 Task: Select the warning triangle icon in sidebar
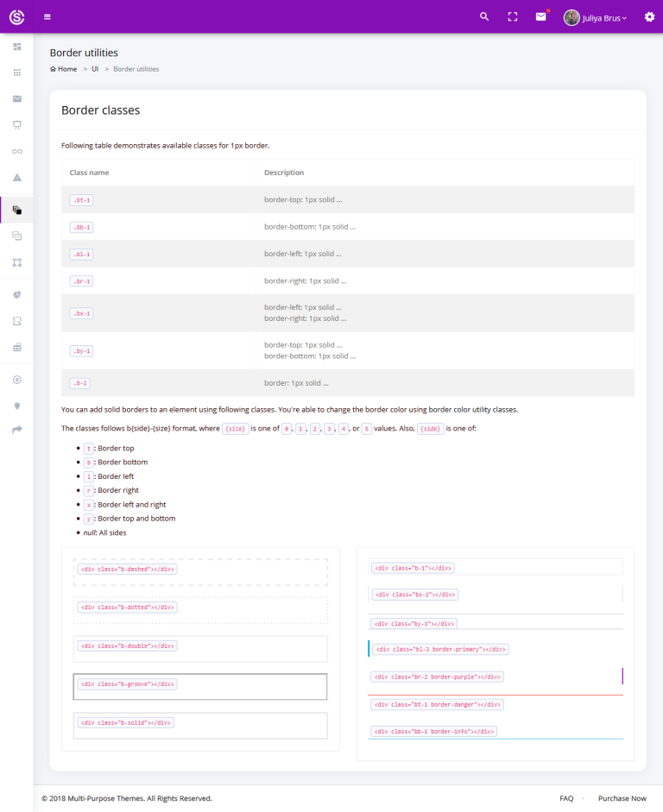click(x=16, y=177)
